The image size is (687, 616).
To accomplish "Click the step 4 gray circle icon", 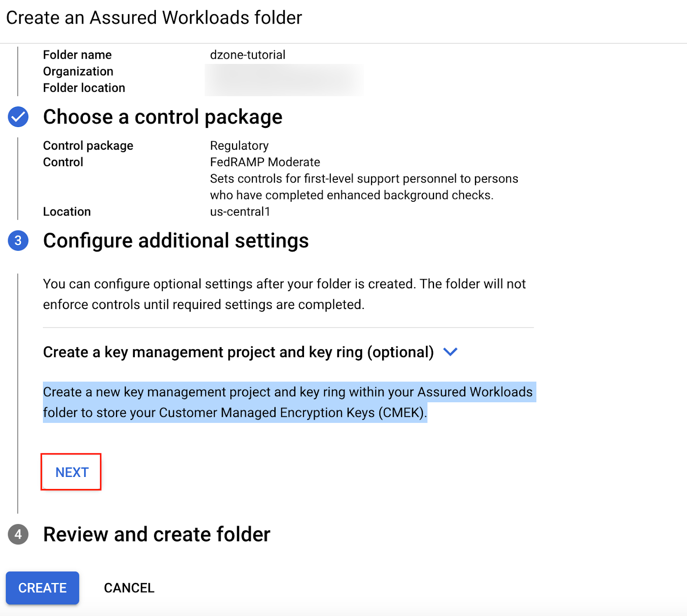I will pyautogui.click(x=18, y=534).
